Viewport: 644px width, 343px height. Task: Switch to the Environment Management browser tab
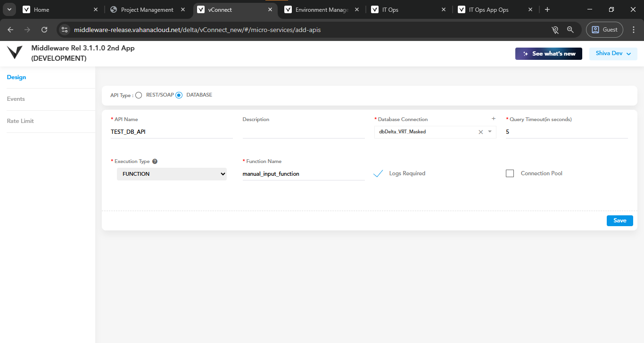point(322,9)
